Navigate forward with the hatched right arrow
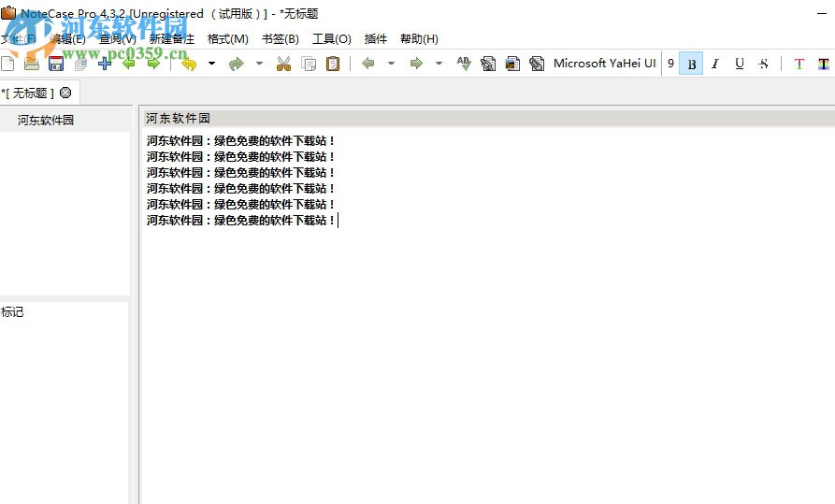The height and width of the screenshot is (504, 835). tap(416, 64)
